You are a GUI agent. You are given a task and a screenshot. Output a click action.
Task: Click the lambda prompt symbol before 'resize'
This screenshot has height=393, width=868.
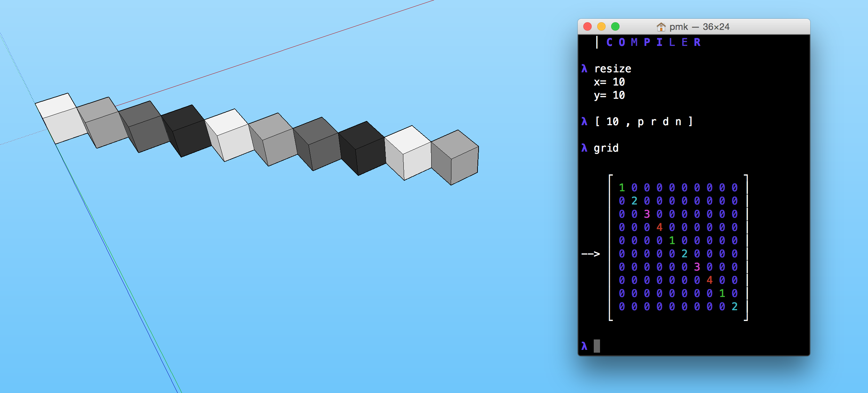tap(584, 69)
